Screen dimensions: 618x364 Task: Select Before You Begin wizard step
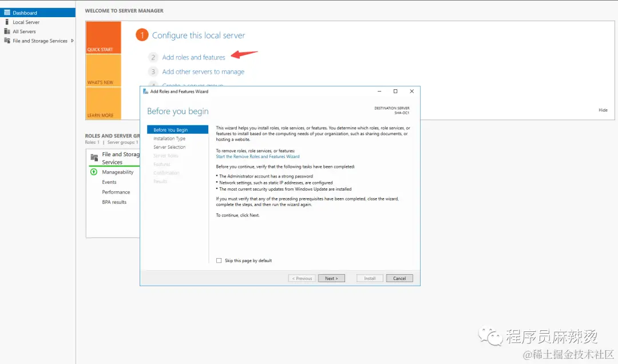[177, 130]
